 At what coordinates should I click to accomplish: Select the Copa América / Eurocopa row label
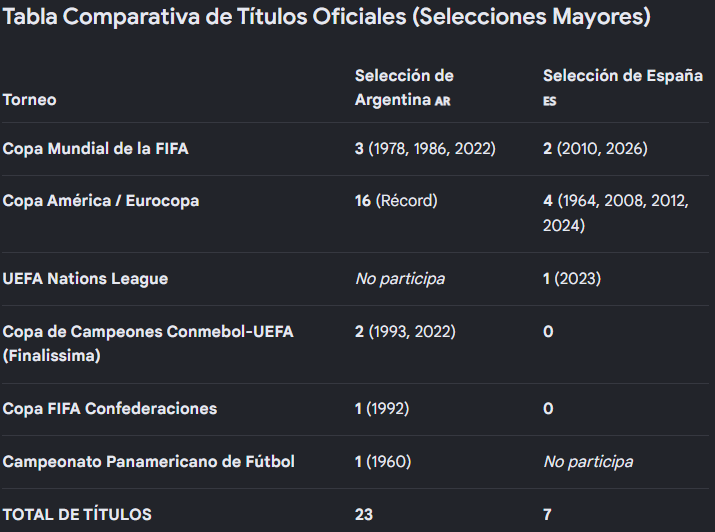click(x=101, y=201)
